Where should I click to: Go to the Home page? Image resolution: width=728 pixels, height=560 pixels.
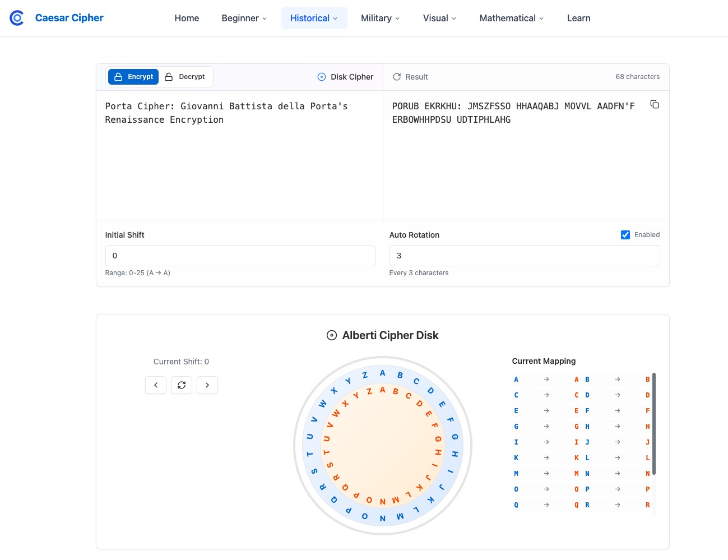tap(187, 18)
